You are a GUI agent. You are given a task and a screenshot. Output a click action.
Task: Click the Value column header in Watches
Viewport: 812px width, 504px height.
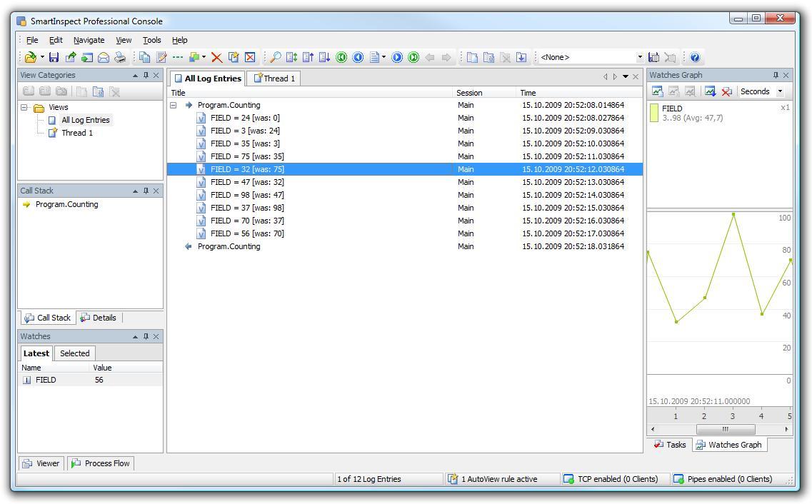pos(126,368)
